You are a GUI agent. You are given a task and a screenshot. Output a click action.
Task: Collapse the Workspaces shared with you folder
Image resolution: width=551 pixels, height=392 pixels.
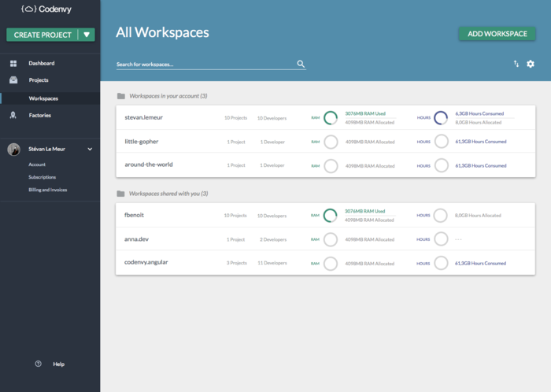121,193
